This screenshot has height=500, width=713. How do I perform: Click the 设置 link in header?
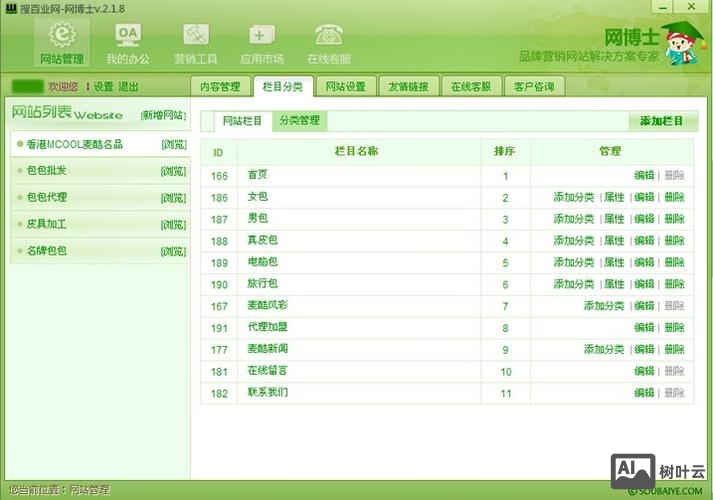pyautogui.click(x=103, y=86)
